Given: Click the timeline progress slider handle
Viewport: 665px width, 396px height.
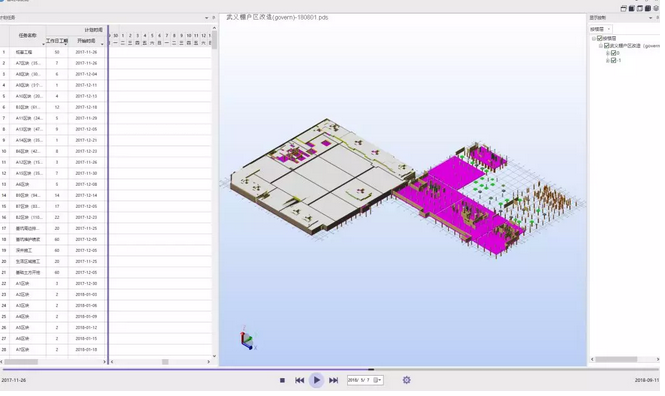Looking at the screenshot, I should [x=371, y=369].
